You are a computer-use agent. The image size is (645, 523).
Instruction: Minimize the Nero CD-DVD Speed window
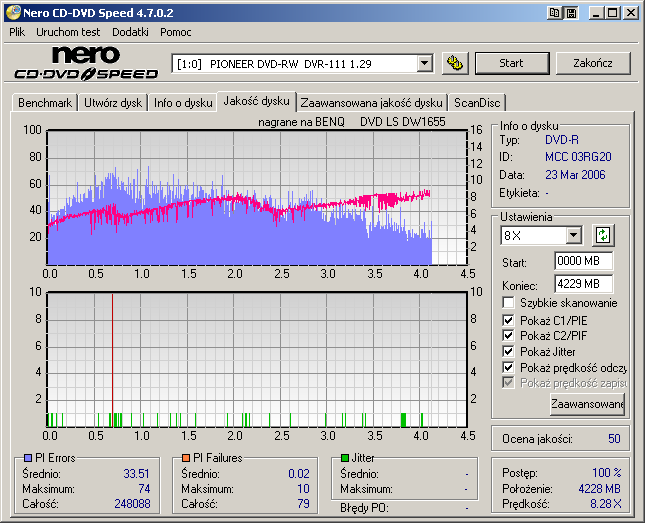pos(596,13)
